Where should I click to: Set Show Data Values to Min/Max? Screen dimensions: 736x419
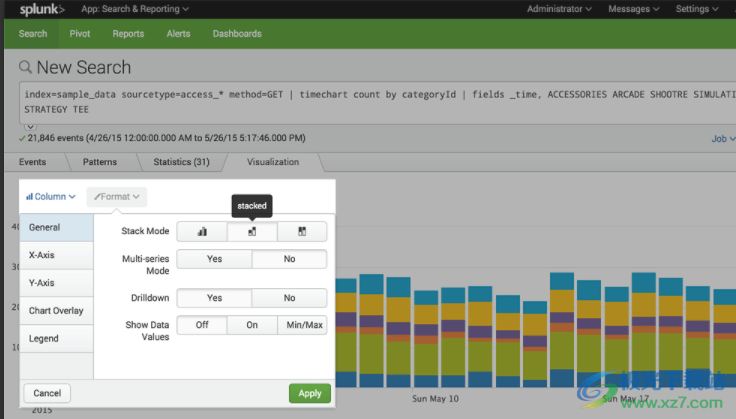point(302,325)
